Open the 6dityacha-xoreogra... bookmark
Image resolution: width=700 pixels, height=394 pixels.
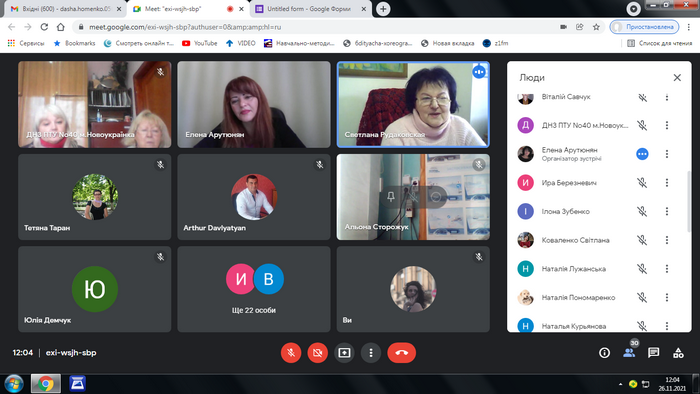pyautogui.click(x=377, y=43)
